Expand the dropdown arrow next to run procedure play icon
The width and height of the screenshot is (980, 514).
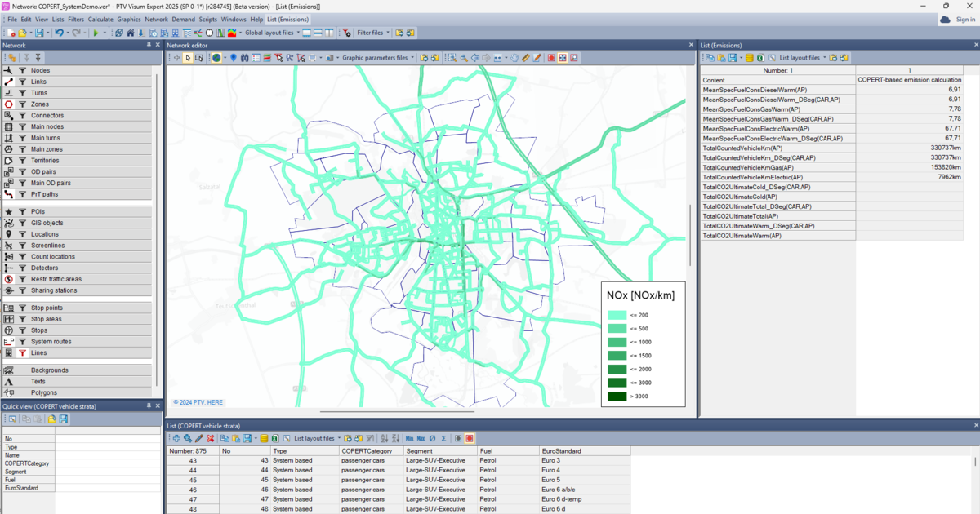(105, 33)
